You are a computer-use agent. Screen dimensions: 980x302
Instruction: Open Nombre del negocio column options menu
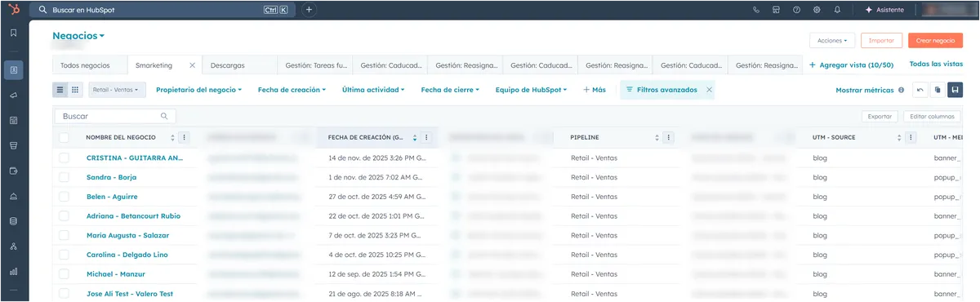(184, 138)
